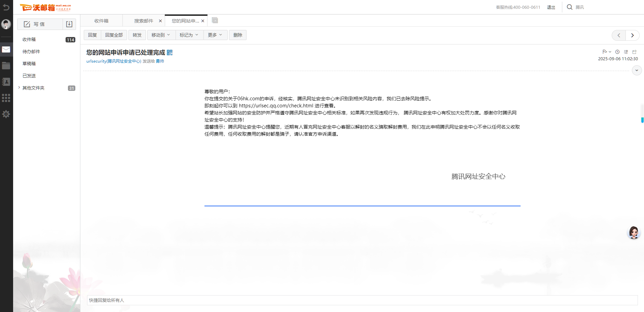Open the user avatar profile in the sidebar

point(6,24)
